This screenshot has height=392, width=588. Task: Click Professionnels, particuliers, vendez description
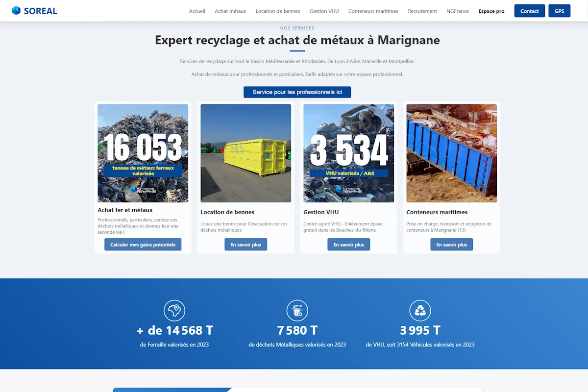pyautogui.click(x=138, y=226)
